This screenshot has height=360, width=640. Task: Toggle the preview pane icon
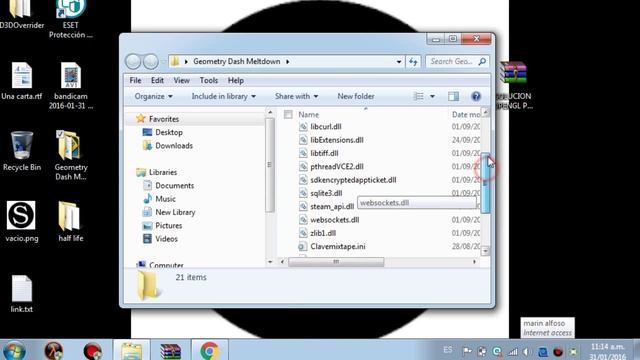[453, 96]
